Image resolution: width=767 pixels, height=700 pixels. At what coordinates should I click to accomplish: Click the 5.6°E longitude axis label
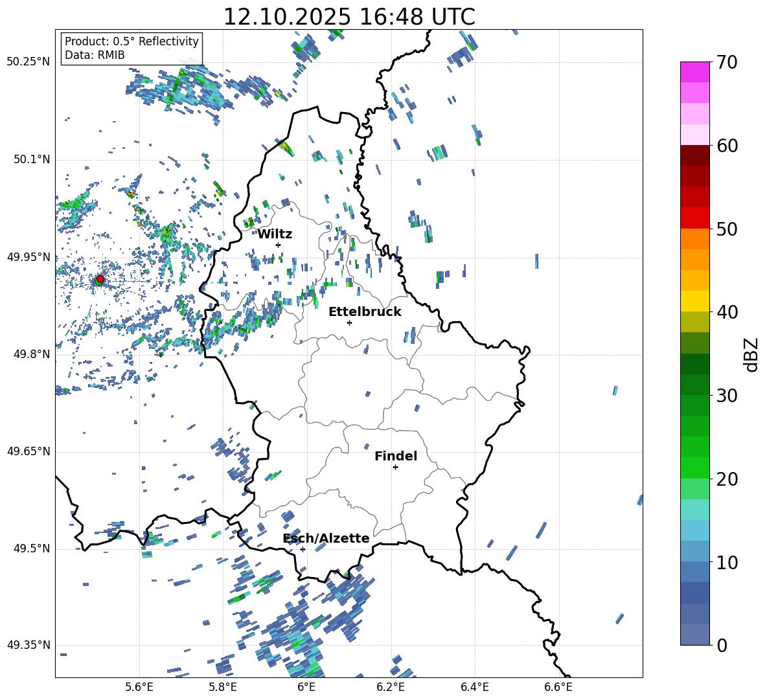tap(139, 687)
